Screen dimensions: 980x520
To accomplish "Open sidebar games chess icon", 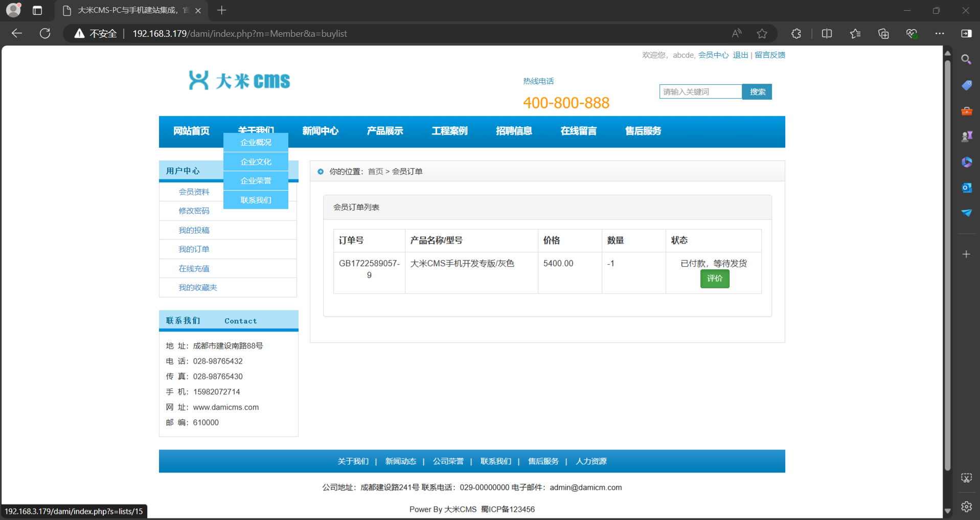I will [966, 136].
